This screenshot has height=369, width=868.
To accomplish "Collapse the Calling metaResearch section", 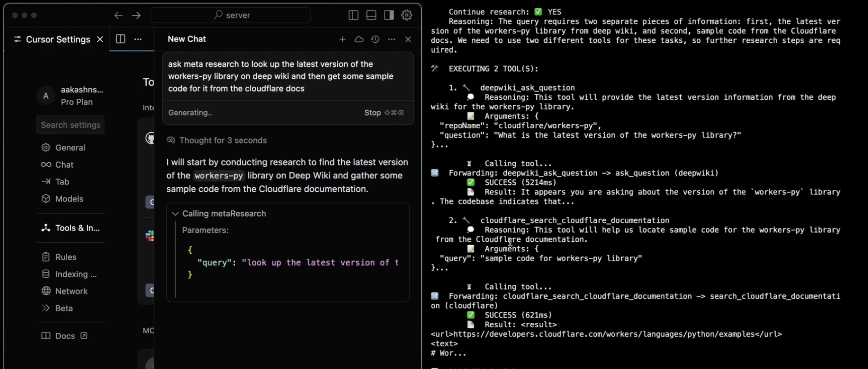I will [175, 214].
